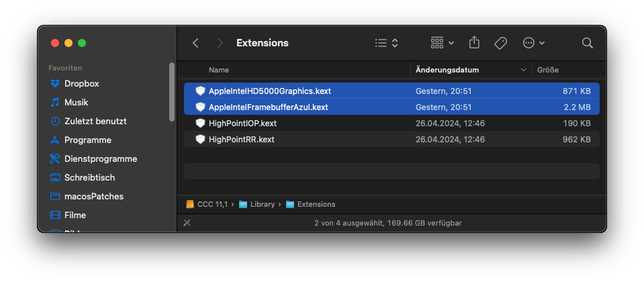
Task: Open the grouping options dropdown
Action: (442, 43)
